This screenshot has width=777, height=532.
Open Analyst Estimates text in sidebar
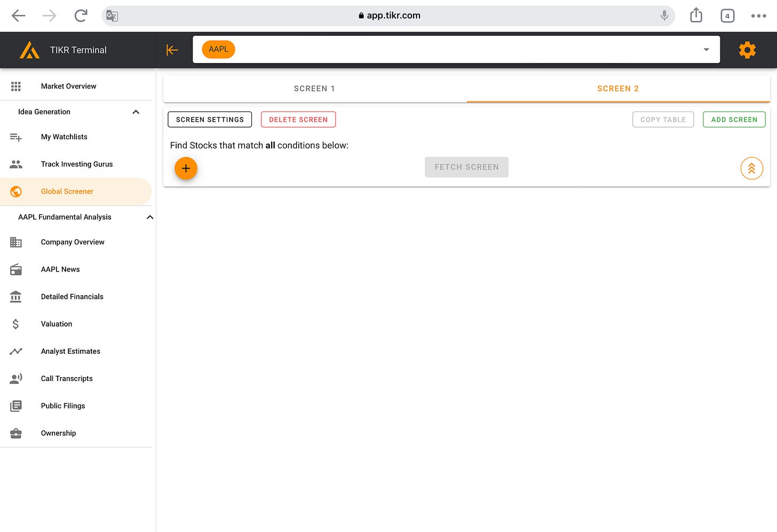[70, 351]
